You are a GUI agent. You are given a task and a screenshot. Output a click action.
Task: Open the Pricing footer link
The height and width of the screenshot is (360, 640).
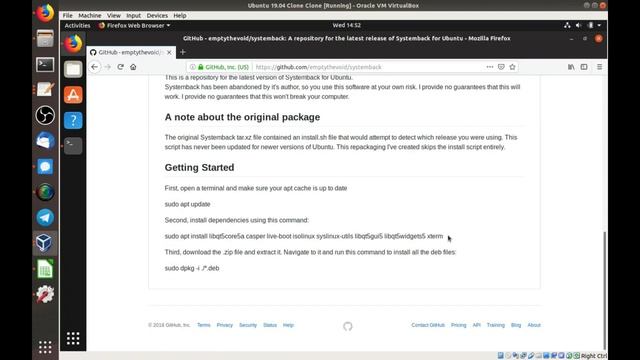pos(458,325)
